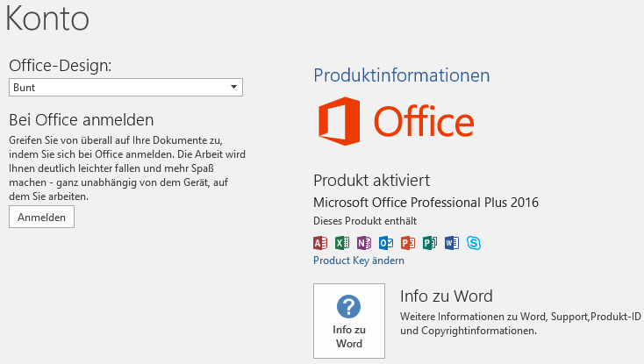Select the Bunt design combo box

coord(125,87)
